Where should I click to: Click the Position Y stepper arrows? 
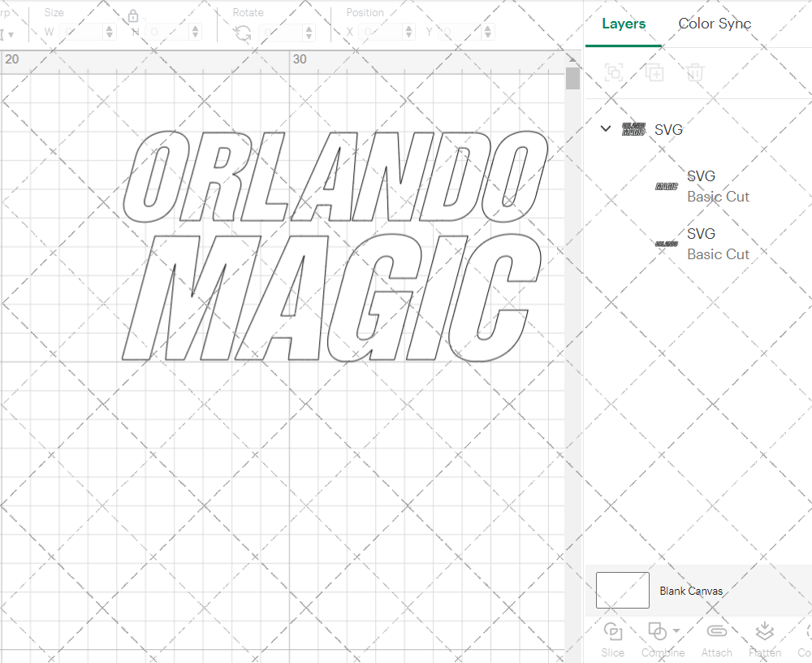point(488,32)
